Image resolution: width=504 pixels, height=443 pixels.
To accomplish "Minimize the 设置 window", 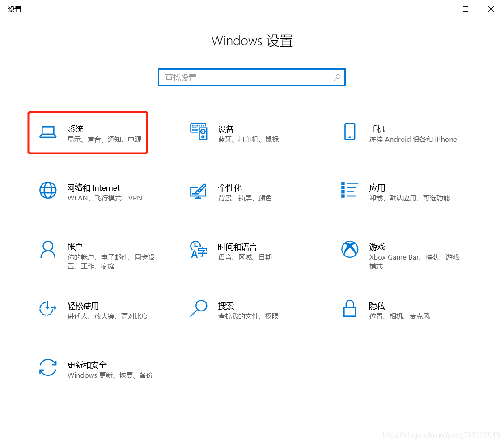I will click(x=440, y=9).
